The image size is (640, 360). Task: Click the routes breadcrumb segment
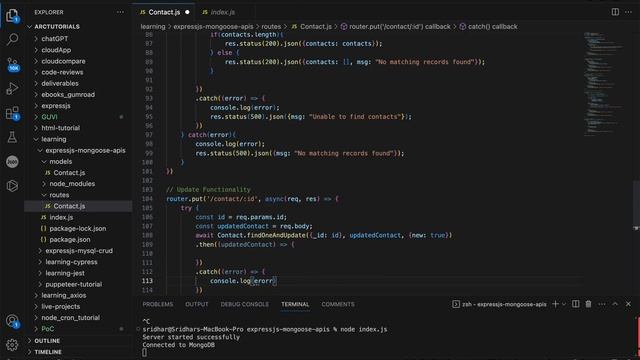(x=271, y=27)
